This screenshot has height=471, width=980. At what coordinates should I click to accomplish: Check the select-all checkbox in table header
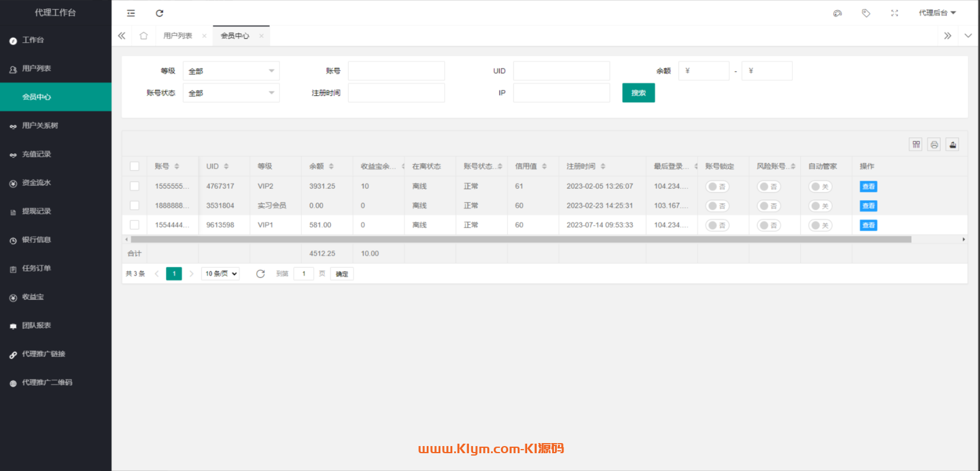(134, 166)
